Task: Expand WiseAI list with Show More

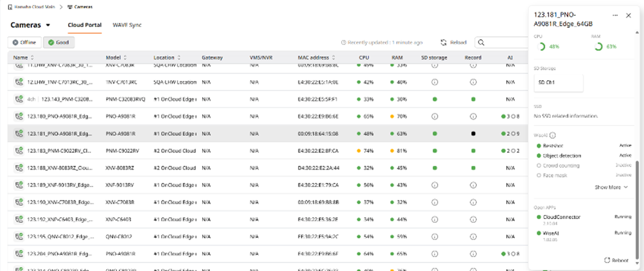Action: tap(611, 187)
